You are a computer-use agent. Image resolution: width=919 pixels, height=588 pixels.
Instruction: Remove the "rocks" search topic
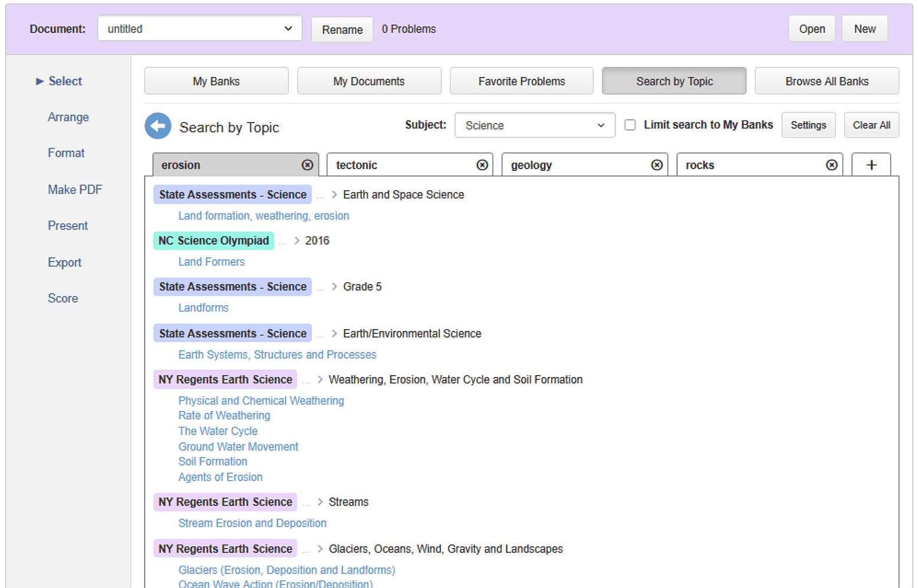832,165
